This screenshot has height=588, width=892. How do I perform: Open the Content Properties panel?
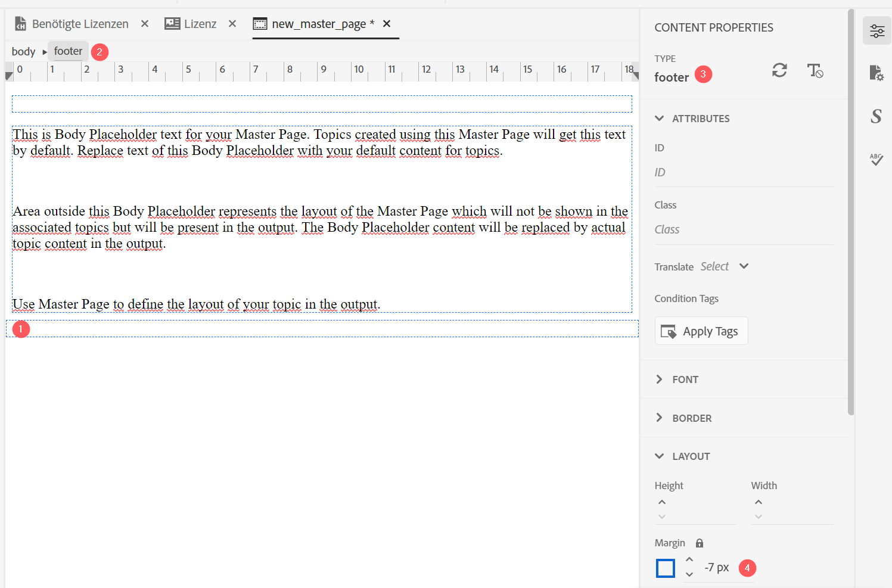pyautogui.click(x=877, y=31)
